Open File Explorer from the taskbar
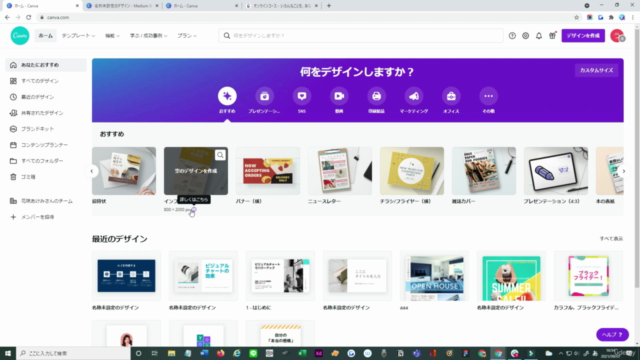Image resolution: width=640 pixels, height=360 pixels. coord(171,353)
